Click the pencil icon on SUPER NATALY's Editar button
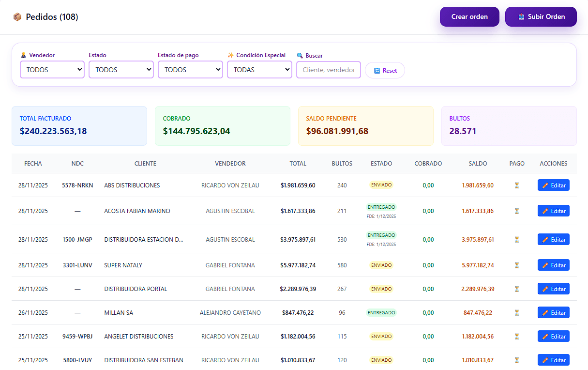Screen dimensions: 588x370 544,265
